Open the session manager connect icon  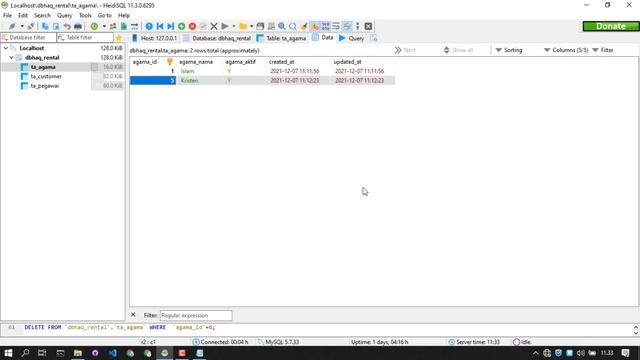[x=12, y=26]
